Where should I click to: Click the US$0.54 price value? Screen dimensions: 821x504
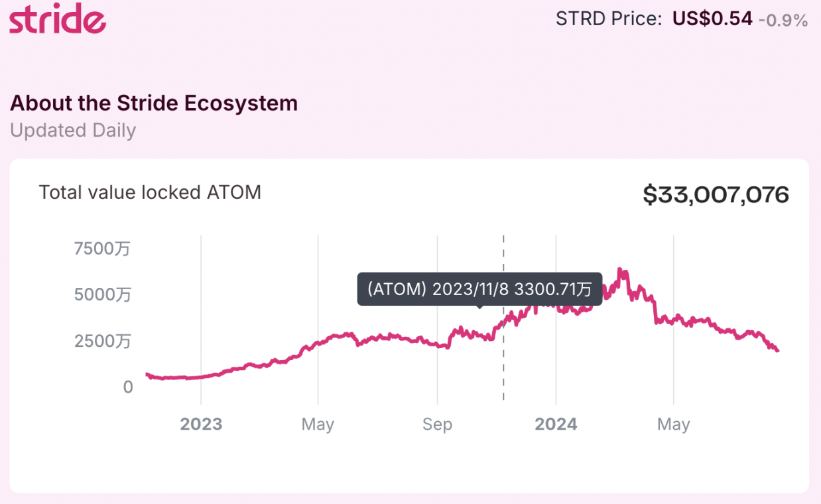712,19
